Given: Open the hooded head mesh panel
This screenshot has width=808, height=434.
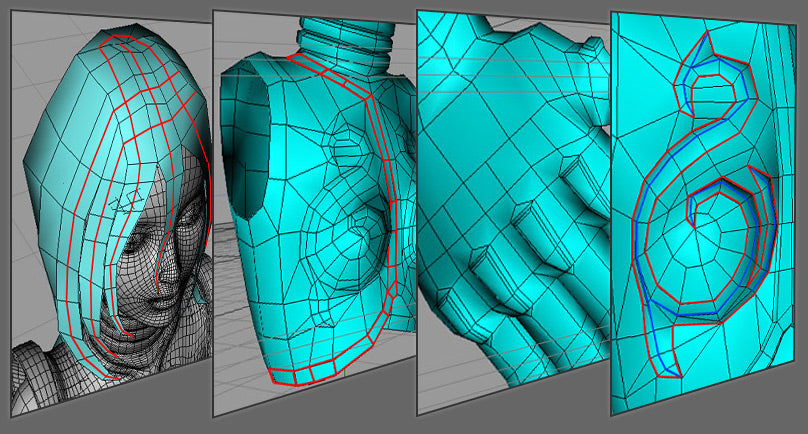Looking at the screenshot, I should [111, 214].
